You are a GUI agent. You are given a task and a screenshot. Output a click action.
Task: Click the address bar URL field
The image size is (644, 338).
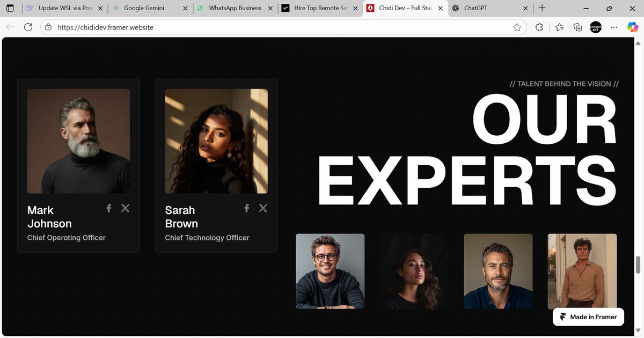283,27
